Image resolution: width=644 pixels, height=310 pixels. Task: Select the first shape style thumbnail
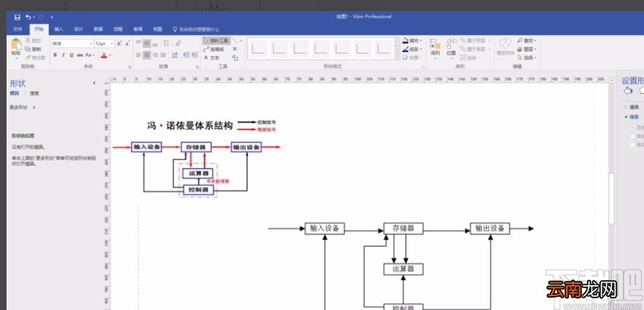click(x=258, y=48)
